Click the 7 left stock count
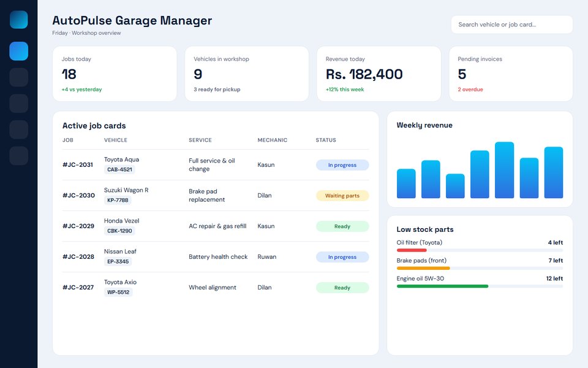This screenshot has height=368, width=588. [x=556, y=261]
